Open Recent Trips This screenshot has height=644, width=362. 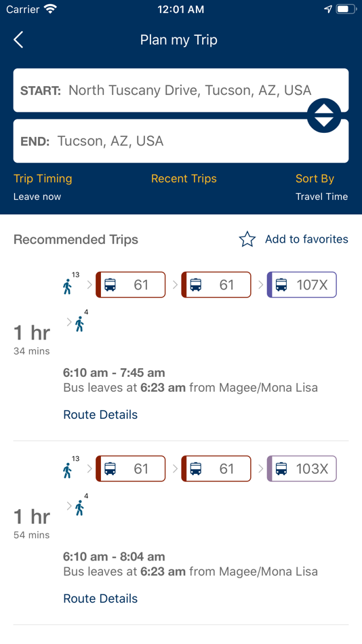coord(184,179)
